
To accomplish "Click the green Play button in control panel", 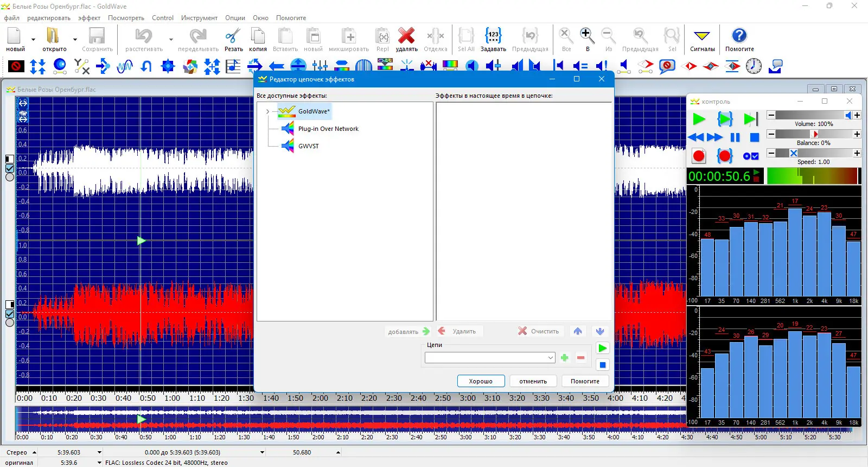I will (699, 119).
